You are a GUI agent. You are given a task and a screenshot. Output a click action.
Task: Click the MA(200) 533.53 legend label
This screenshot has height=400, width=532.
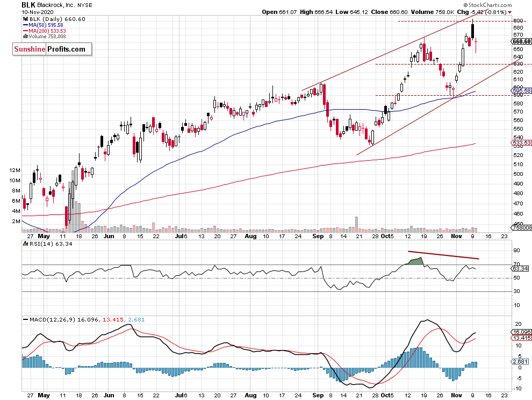point(47,31)
